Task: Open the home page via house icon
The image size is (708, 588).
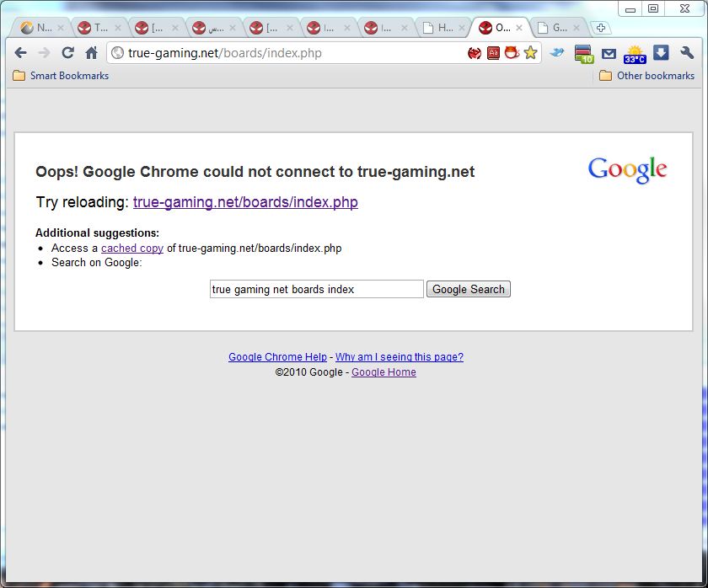Action: pyautogui.click(x=92, y=53)
